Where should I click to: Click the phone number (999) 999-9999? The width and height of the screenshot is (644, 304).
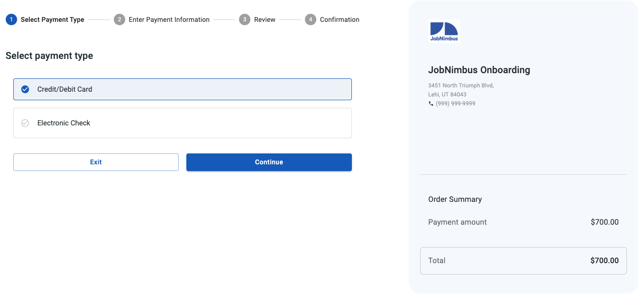click(x=456, y=103)
